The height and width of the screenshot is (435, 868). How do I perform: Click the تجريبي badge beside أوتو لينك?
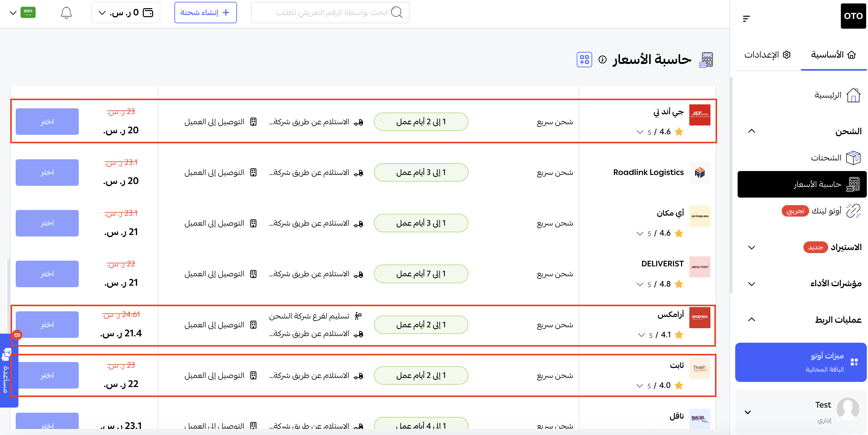click(x=796, y=211)
